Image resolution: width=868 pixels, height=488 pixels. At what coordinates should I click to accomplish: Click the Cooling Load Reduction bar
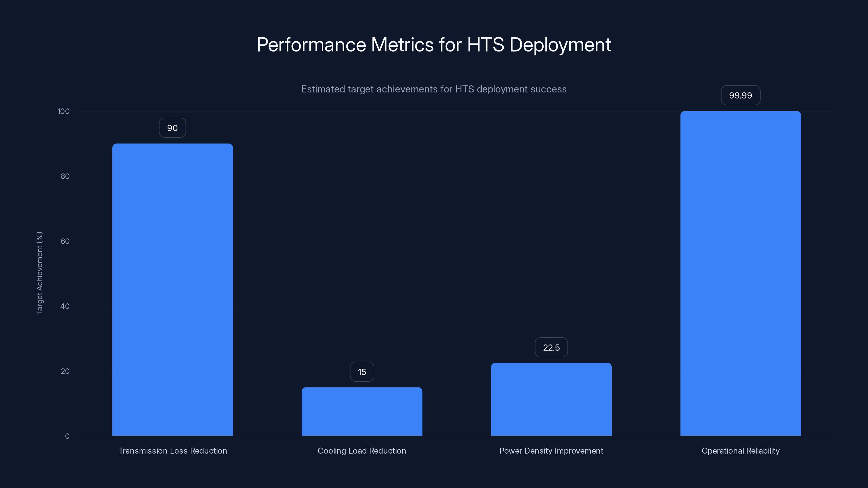(x=362, y=411)
